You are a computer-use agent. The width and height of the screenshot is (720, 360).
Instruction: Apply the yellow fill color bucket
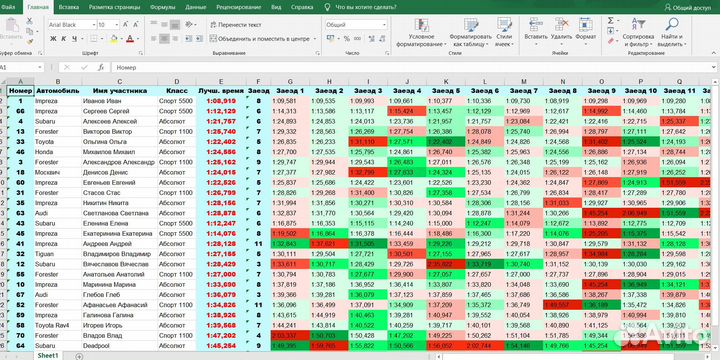(113, 39)
